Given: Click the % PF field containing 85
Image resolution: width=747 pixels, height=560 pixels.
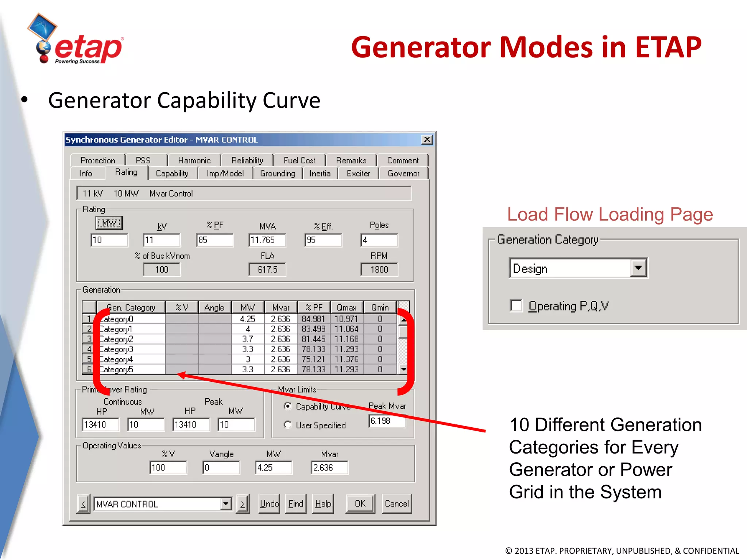Looking at the screenshot, I should pos(214,240).
